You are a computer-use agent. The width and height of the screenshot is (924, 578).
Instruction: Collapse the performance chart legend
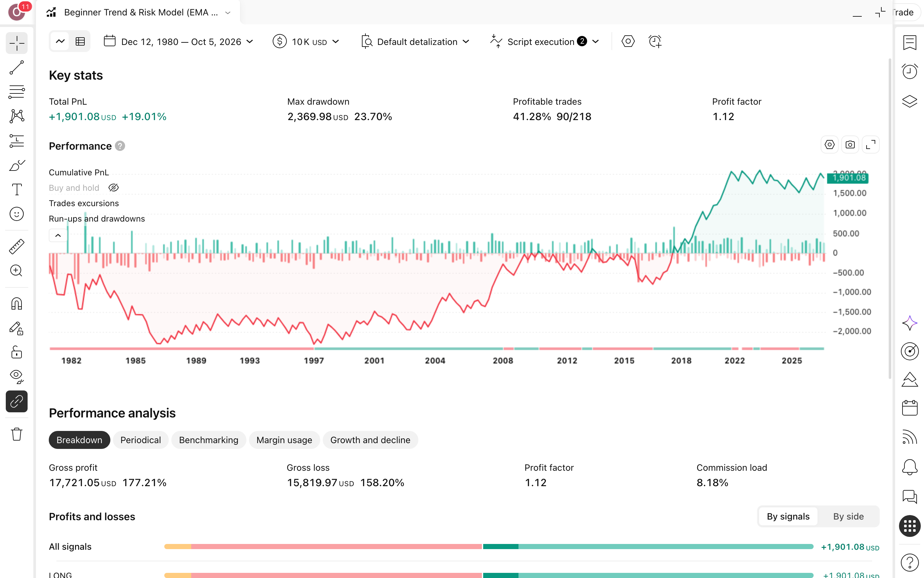pyautogui.click(x=58, y=235)
